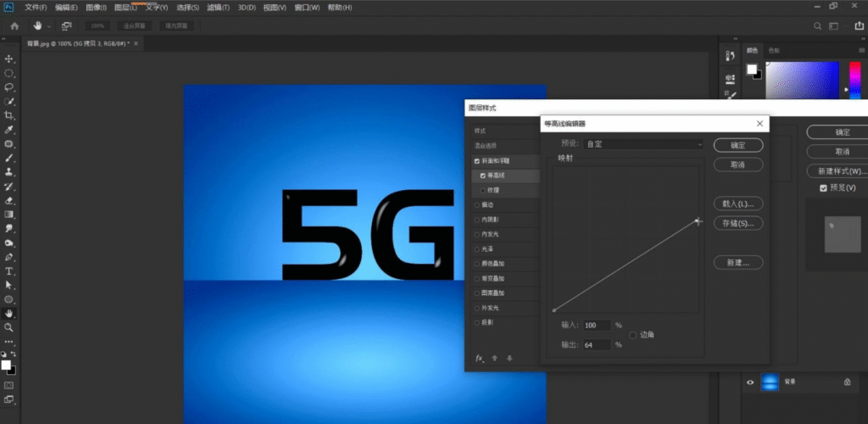This screenshot has height=424, width=868.
Task: Select the Lasso tool
Action: tap(8, 87)
